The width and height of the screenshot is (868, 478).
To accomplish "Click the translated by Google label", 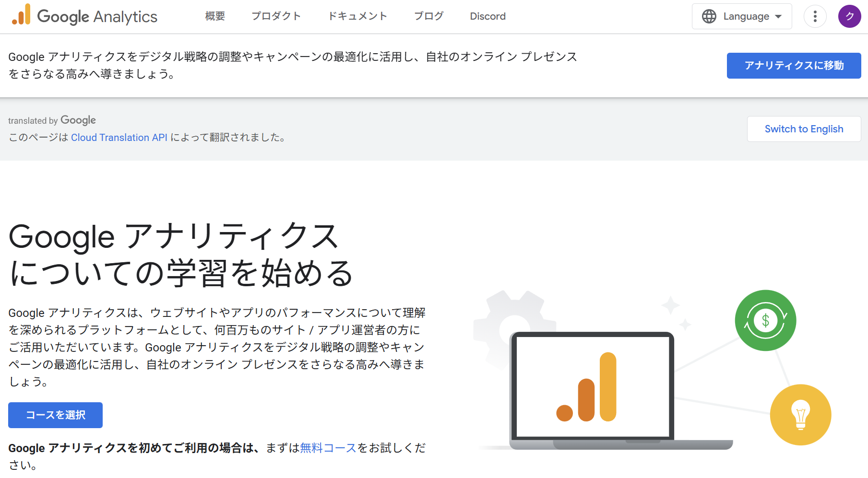I will [x=52, y=120].
